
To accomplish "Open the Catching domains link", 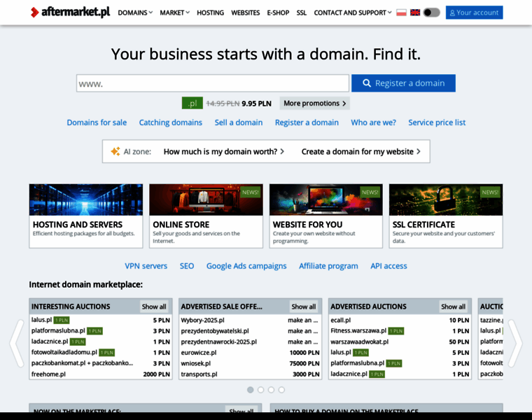I will pyautogui.click(x=171, y=122).
